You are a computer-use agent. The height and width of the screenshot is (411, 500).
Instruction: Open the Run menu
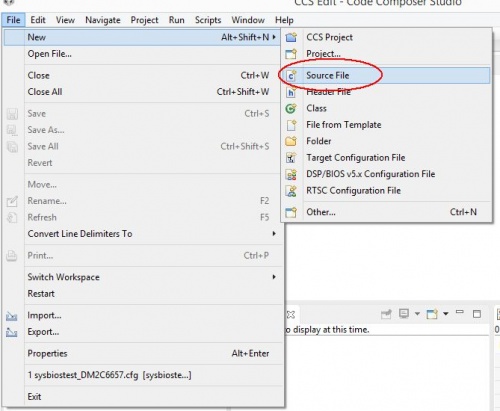176,20
